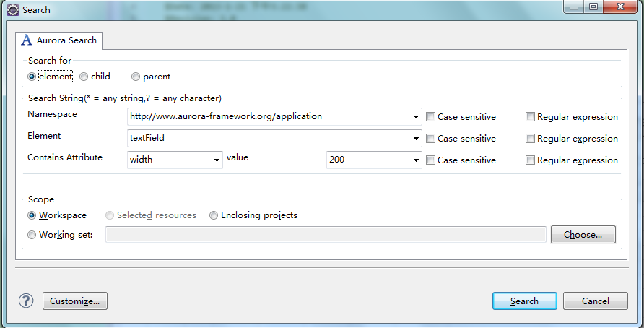Screen dimensions: 644x328
Task: Click into the Element text field
Action: tap(267, 139)
